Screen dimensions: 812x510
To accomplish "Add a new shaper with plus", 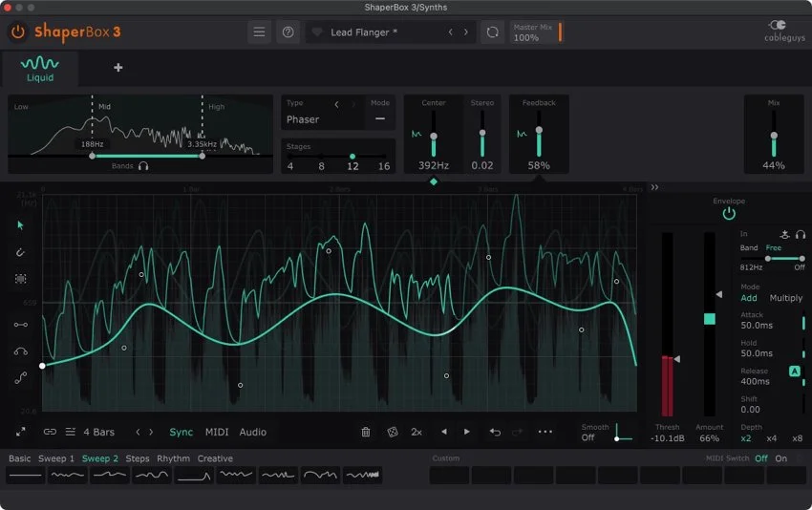I will pyautogui.click(x=118, y=67).
